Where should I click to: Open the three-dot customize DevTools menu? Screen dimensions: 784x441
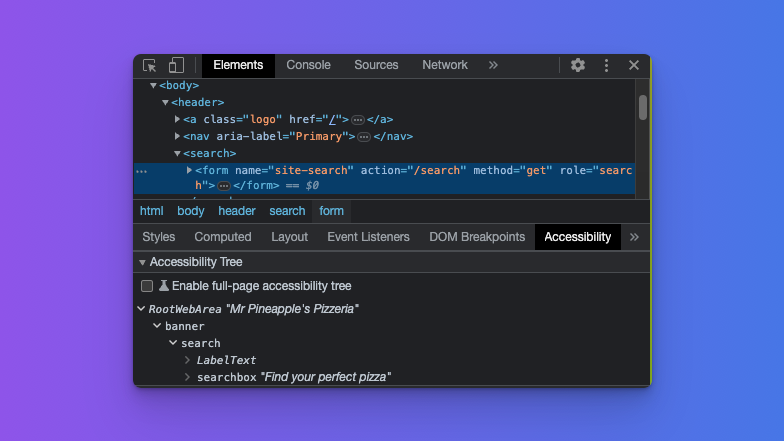(x=606, y=65)
